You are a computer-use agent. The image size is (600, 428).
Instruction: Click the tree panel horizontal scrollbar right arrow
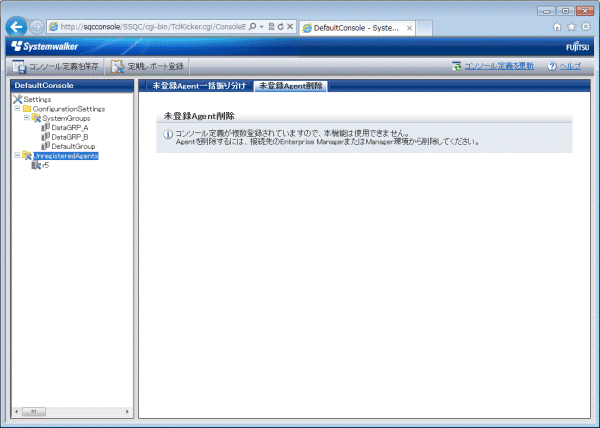tap(127, 411)
